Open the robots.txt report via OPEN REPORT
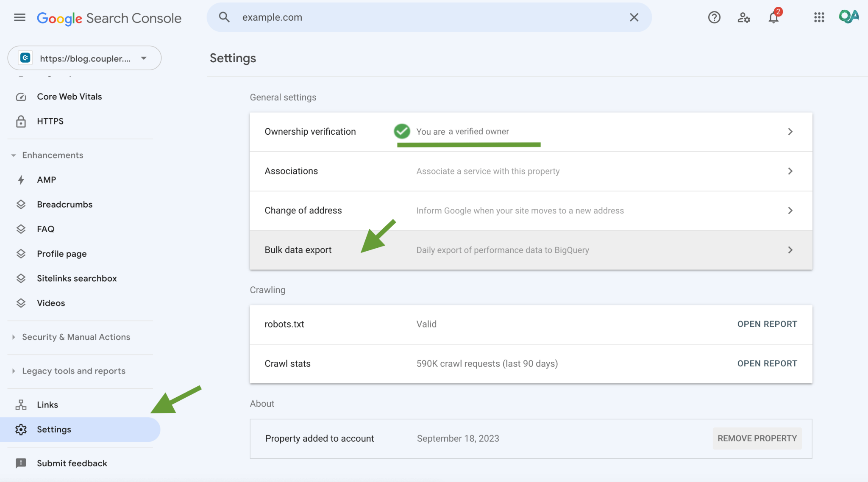This screenshot has height=482, width=868. 767,324
